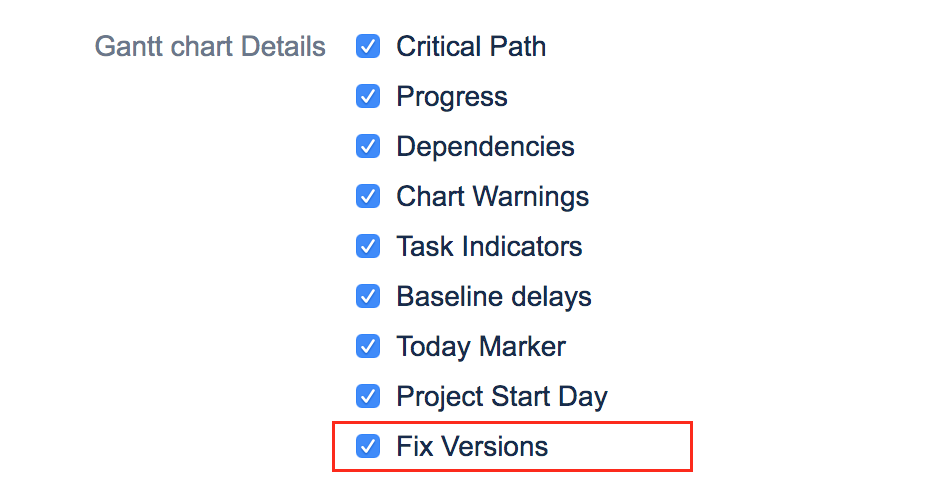The image size is (952, 488).
Task: Click the Project Start Day label text
Action: pos(502,396)
